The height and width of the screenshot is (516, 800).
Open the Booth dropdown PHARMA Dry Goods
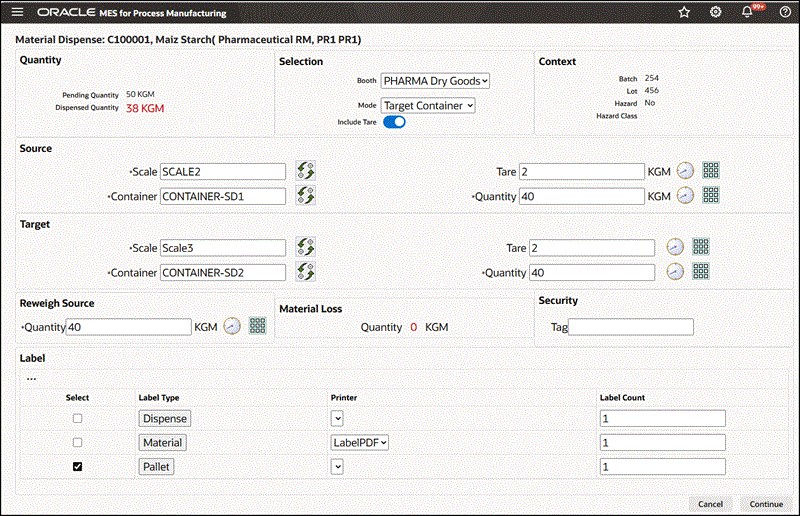point(435,81)
